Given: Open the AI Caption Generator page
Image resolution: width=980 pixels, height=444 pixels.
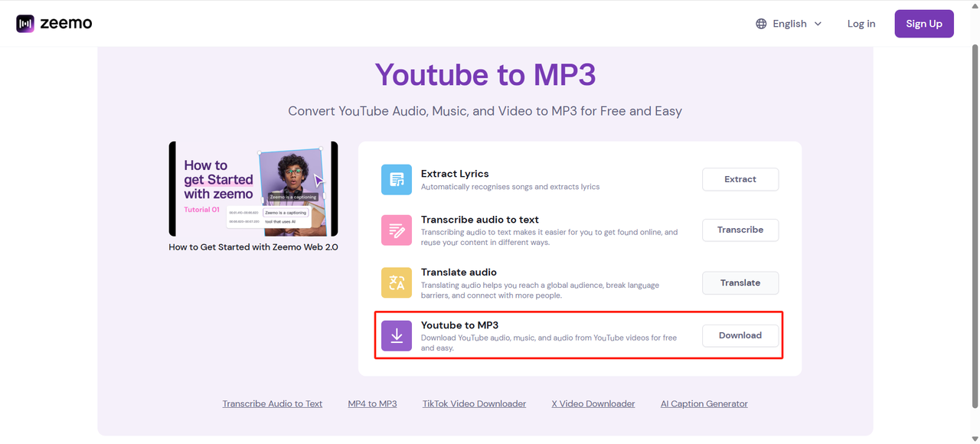Looking at the screenshot, I should 704,403.
